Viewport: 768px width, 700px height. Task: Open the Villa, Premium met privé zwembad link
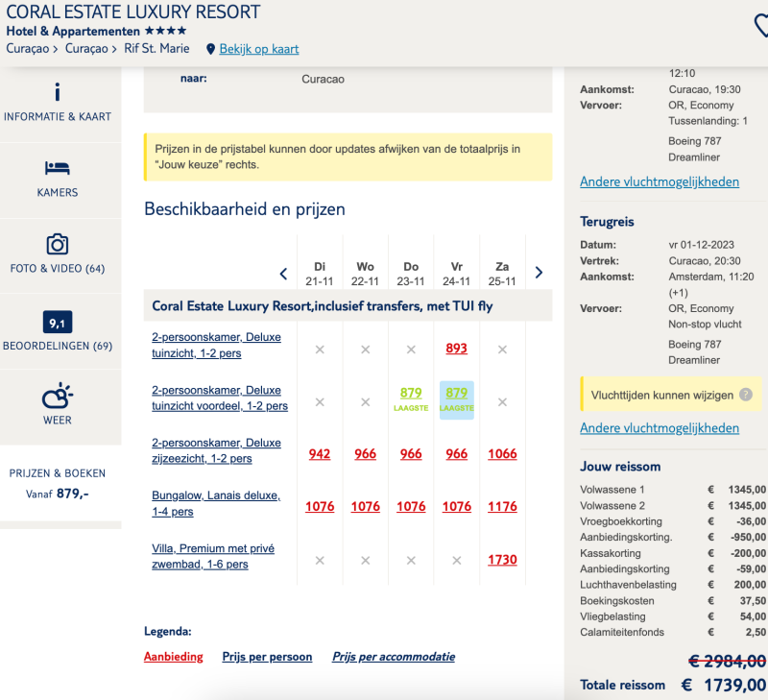click(213, 556)
